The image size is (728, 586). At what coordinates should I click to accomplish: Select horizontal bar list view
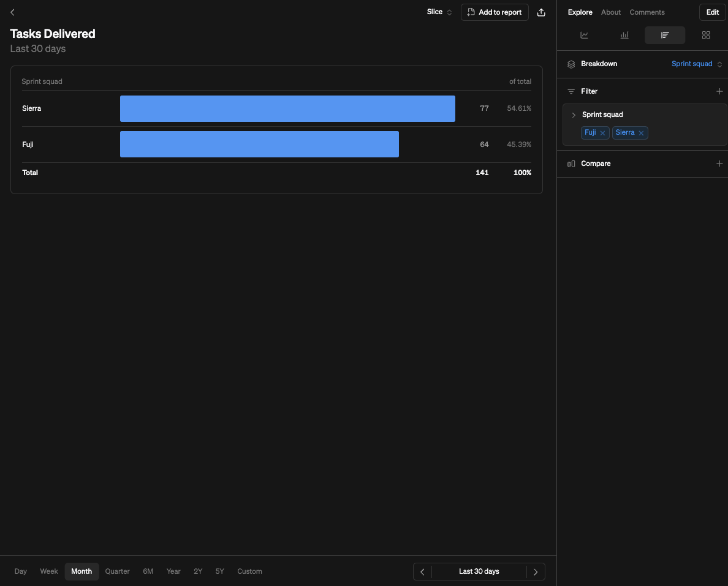click(x=665, y=36)
